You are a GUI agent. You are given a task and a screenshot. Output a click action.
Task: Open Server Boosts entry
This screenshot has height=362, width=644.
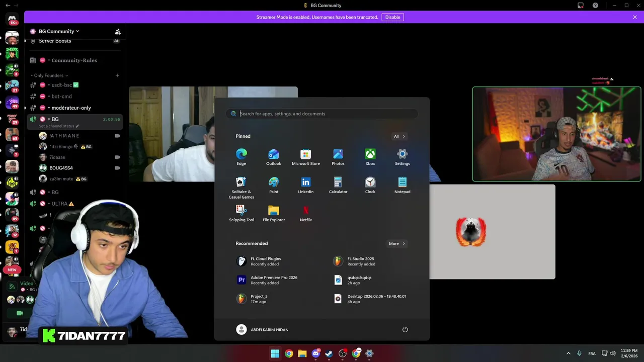click(75, 41)
